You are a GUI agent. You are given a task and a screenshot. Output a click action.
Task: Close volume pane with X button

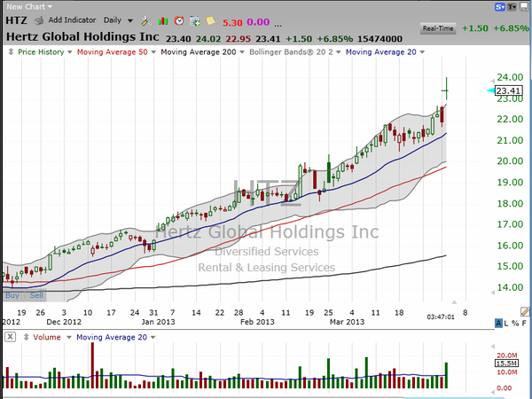pos(10,337)
